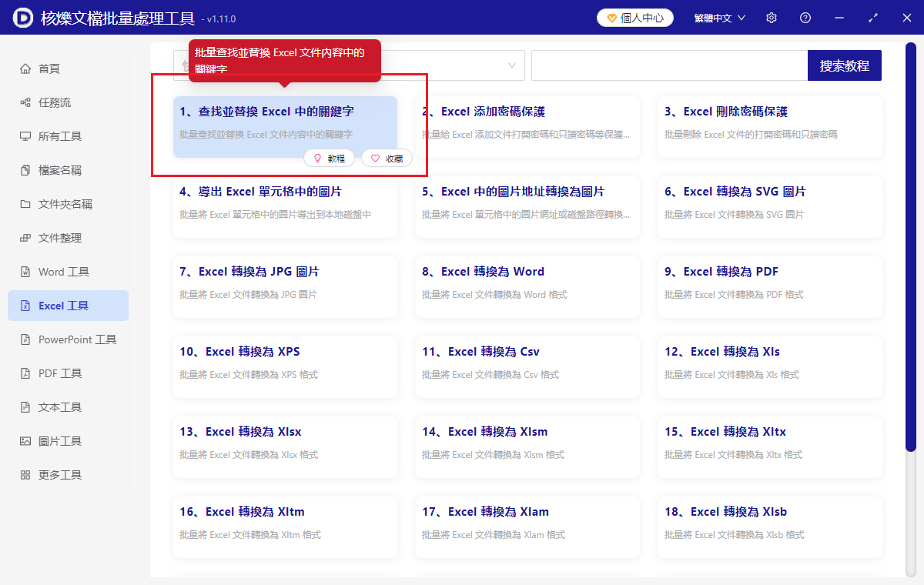Open Excel 轉換為 SVG 圖片 tool
This screenshot has height=585, width=924.
(x=770, y=207)
